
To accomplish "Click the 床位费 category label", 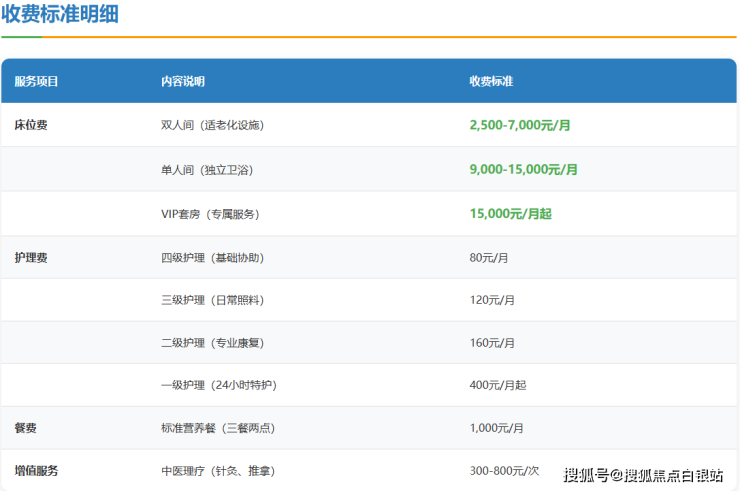I will pos(31,125).
